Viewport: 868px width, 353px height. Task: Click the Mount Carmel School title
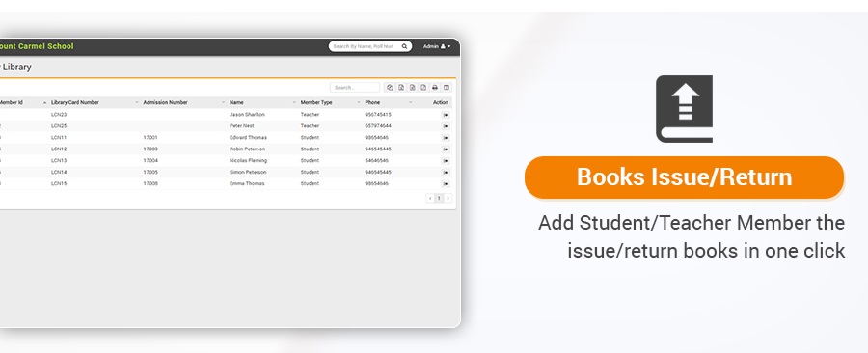37,46
